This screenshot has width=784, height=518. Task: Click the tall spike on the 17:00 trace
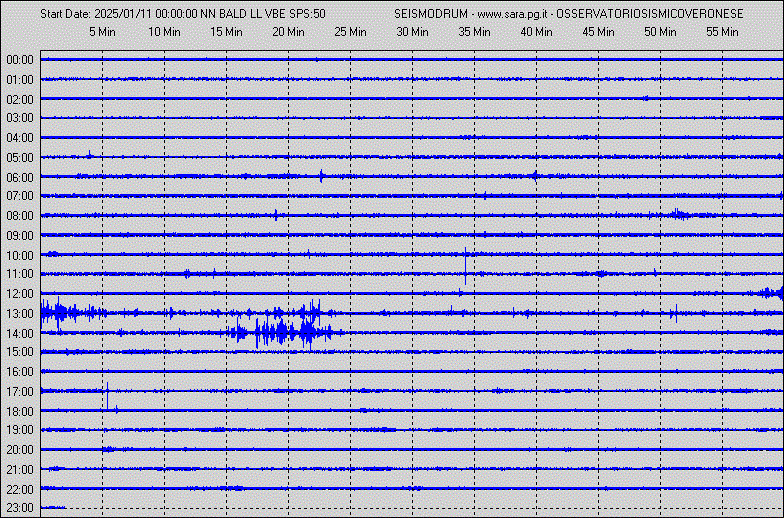108,396
